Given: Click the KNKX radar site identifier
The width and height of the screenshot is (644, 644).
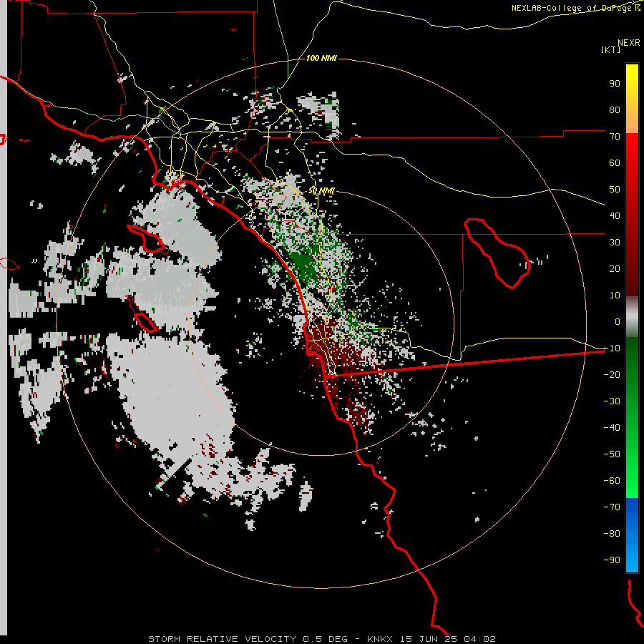Looking at the screenshot, I should coord(380,639).
